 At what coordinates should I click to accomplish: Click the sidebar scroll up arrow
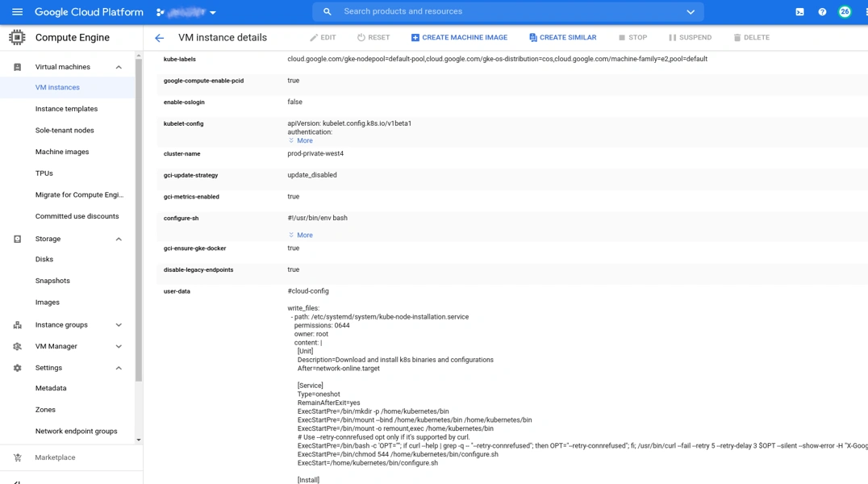(139, 56)
